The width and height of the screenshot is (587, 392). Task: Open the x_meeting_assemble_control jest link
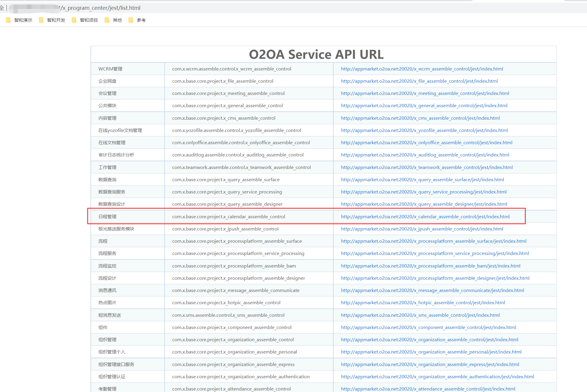(425, 93)
